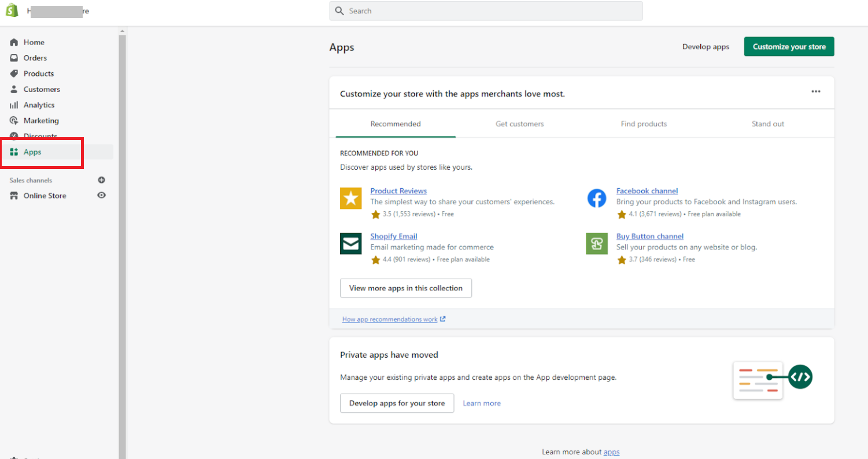Switch to the Get customers tab
Screen dimensions: 868x459
[x=520, y=124]
